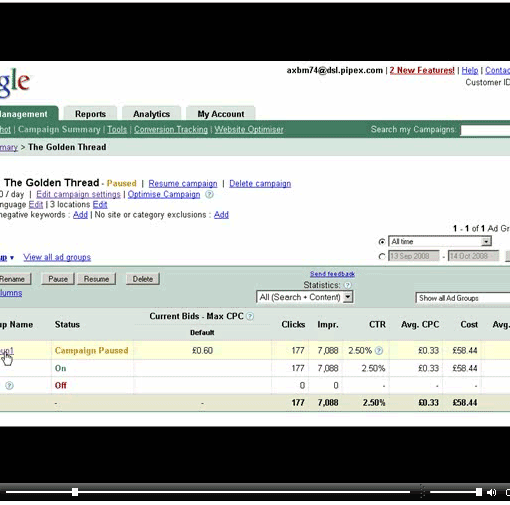Open help icon next to Optimise Campaign
This screenshot has width=510, height=505.
coord(209,194)
